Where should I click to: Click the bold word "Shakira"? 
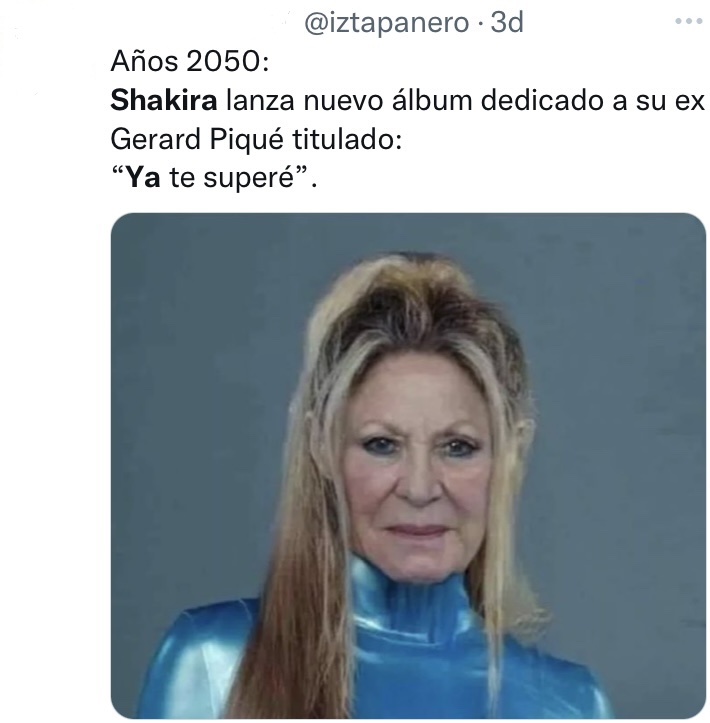click(164, 100)
